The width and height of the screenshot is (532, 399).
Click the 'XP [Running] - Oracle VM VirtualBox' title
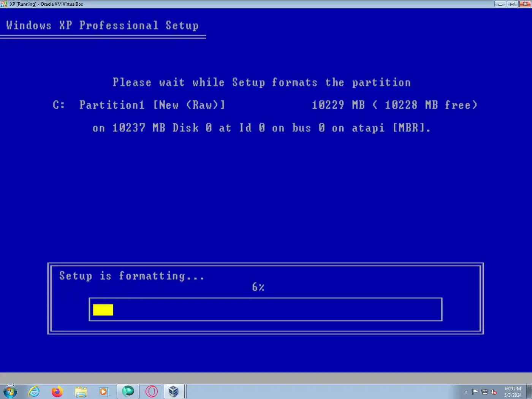(46, 4)
